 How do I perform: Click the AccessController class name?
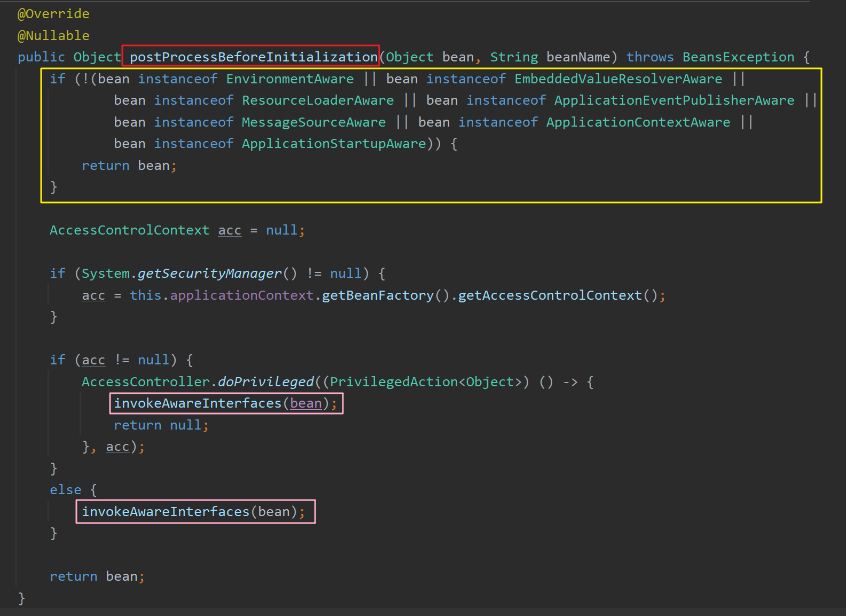[x=145, y=382]
